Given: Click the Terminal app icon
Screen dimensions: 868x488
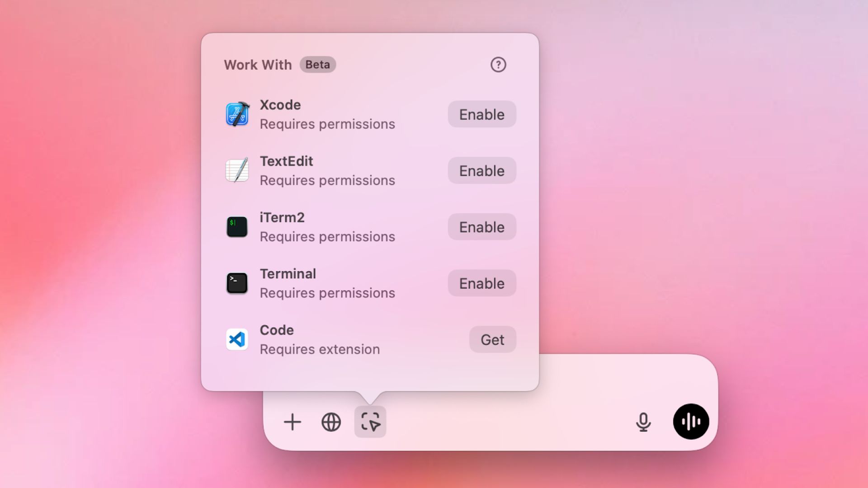Looking at the screenshot, I should pos(237,283).
